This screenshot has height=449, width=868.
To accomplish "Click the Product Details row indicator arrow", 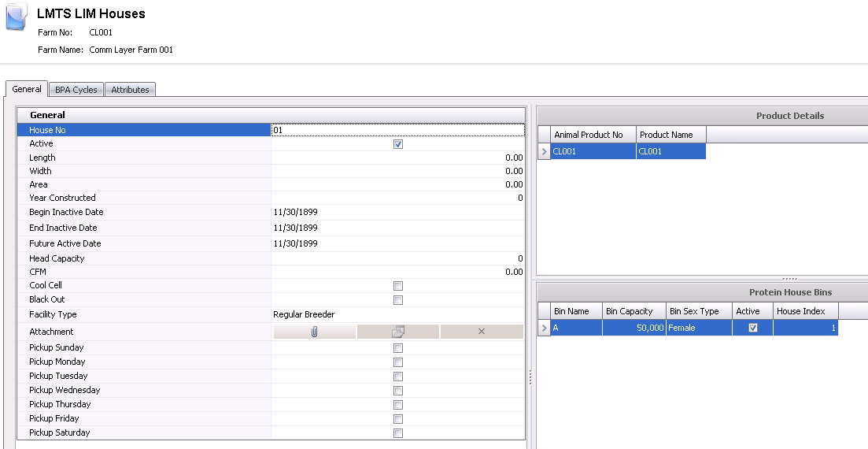I will (544, 151).
